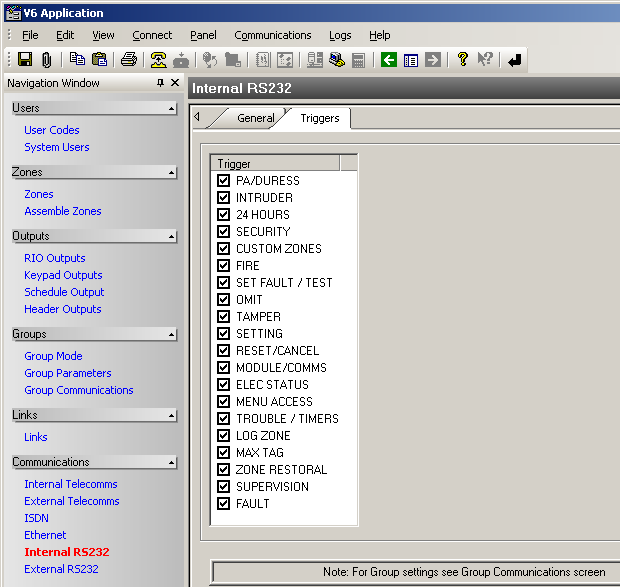Pin the Navigation Window panel

pyautogui.click(x=161, y=83)
